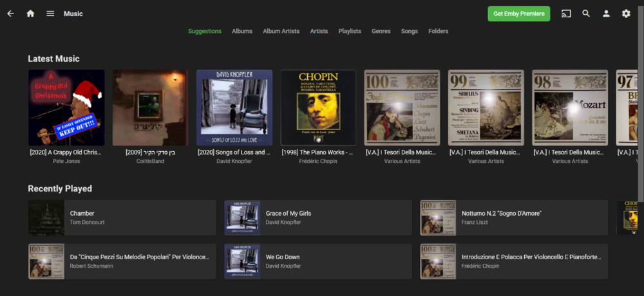Play the recently played song Chamber
The width and height of the screenshot is (644, 296).
click(122, 217)
